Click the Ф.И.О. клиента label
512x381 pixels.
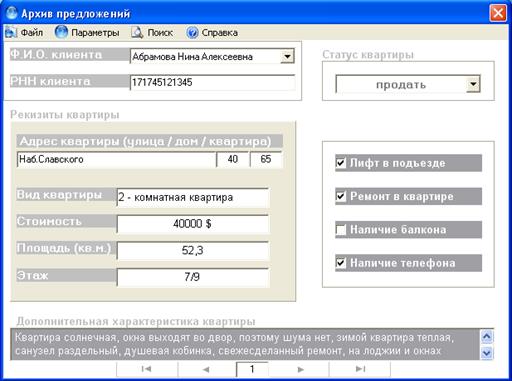click(x=70, y=55)
